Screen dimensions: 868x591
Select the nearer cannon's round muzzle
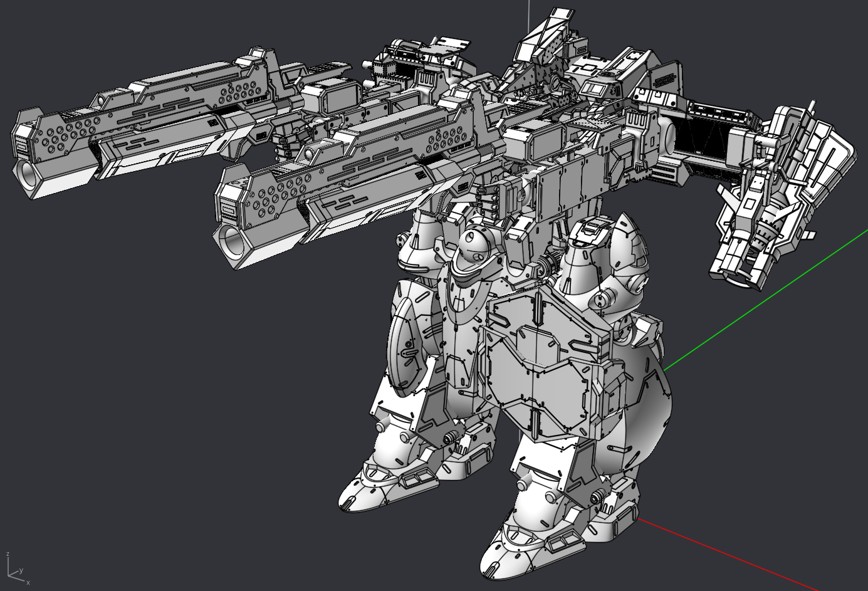[x=233, y=242]
